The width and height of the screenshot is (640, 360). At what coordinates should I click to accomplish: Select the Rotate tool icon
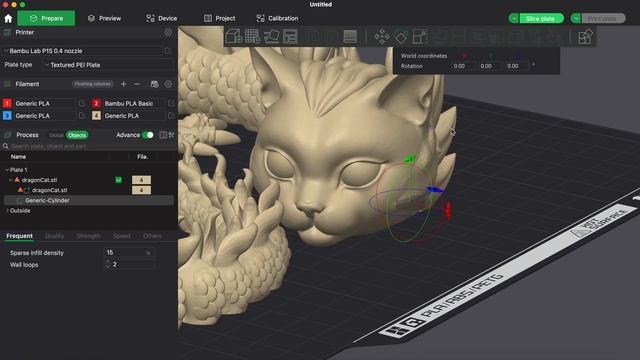pos(401,37)
